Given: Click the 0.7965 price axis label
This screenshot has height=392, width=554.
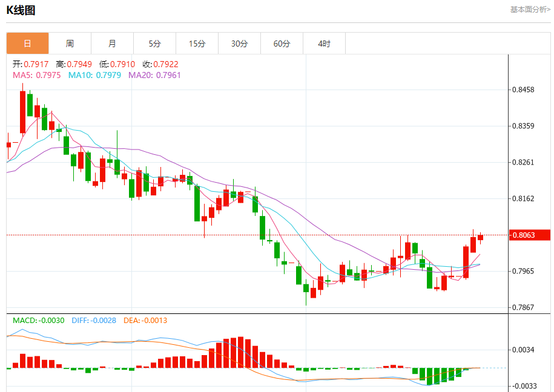Looking at the screenshot, I should pos(523,271).
